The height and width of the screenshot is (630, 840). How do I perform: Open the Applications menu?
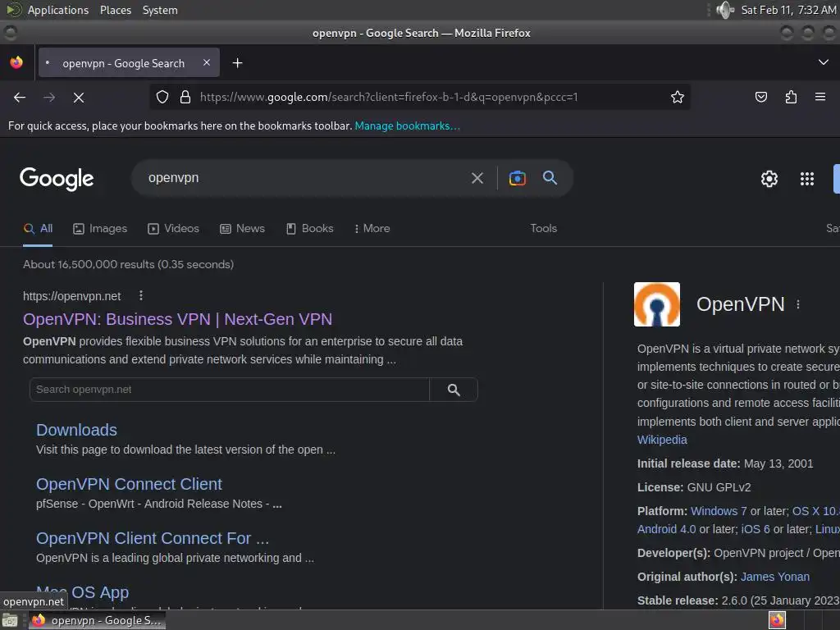point(58,10)
